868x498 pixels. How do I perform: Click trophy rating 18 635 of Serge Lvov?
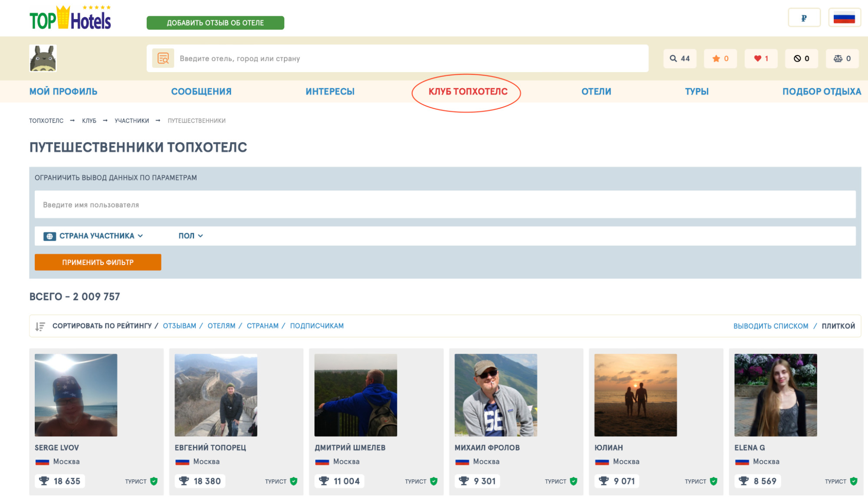click(60, 481)
